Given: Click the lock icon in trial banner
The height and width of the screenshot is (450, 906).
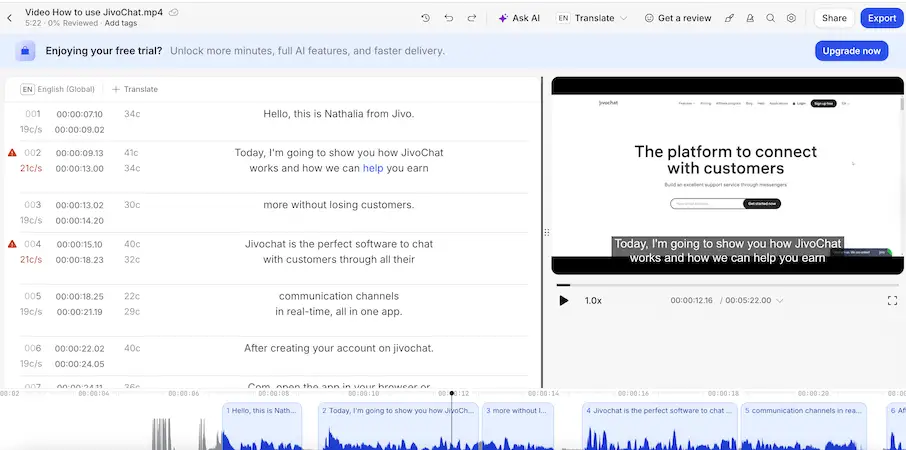Looking at the screenshot, I should click(25, 51).
